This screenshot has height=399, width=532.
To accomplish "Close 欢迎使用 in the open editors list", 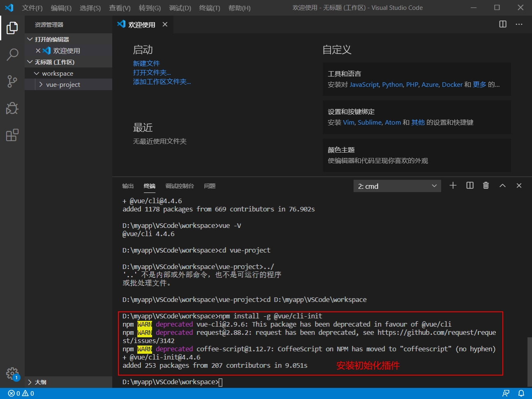I will pos(38,51).
